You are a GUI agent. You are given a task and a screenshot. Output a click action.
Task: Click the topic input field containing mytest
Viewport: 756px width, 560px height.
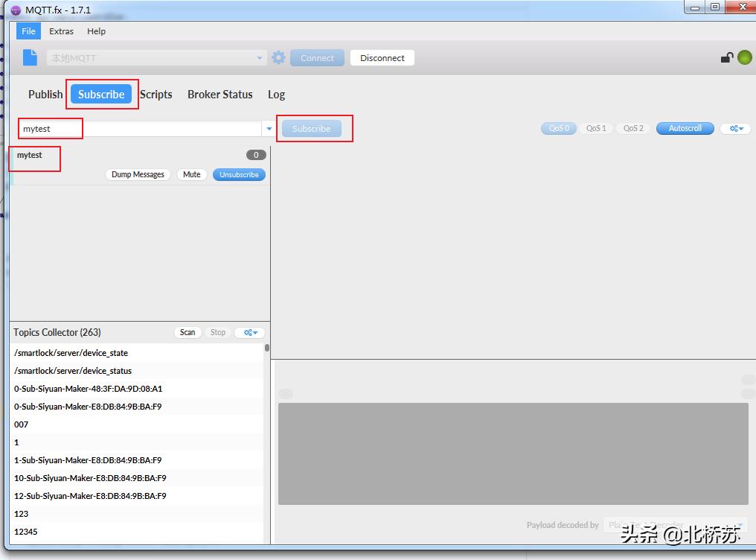[x=140, y=129]
